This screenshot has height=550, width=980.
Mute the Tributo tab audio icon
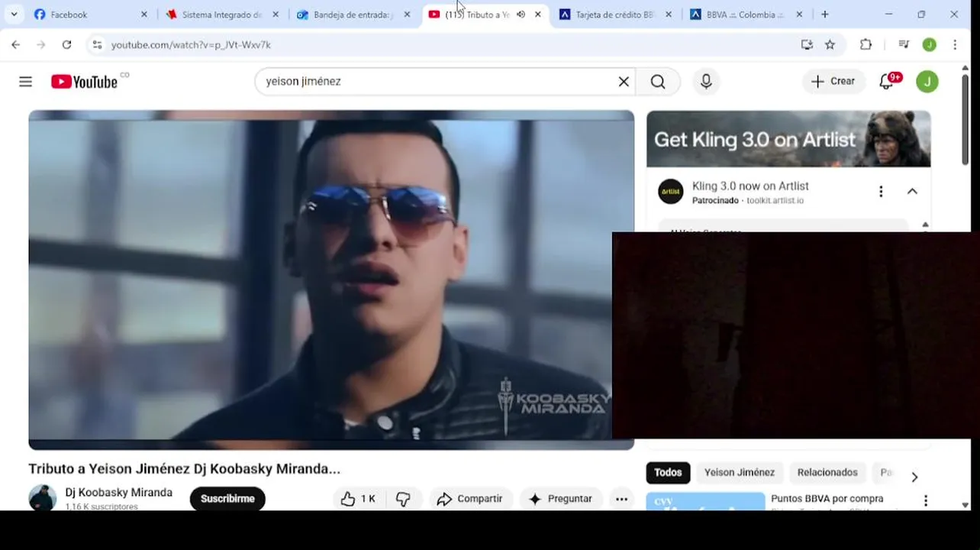[521, 15]
